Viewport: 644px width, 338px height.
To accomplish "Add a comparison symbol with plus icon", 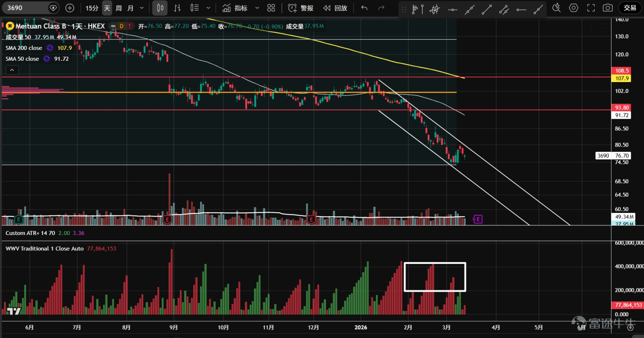I will (x=70, y=8).
